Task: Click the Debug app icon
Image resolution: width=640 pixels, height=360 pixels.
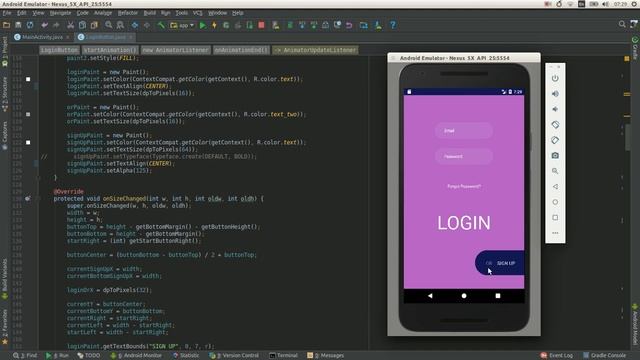Action: [x=226, y=25]
